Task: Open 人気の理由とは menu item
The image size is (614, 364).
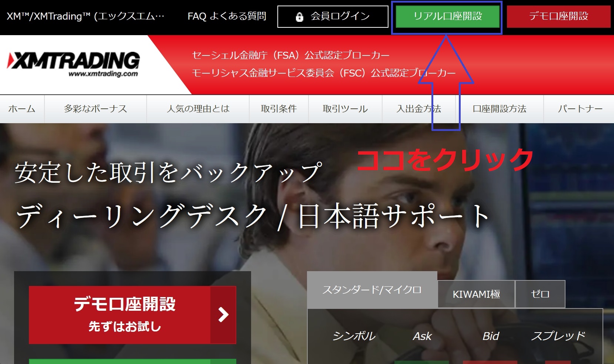Action: (198, 109)
